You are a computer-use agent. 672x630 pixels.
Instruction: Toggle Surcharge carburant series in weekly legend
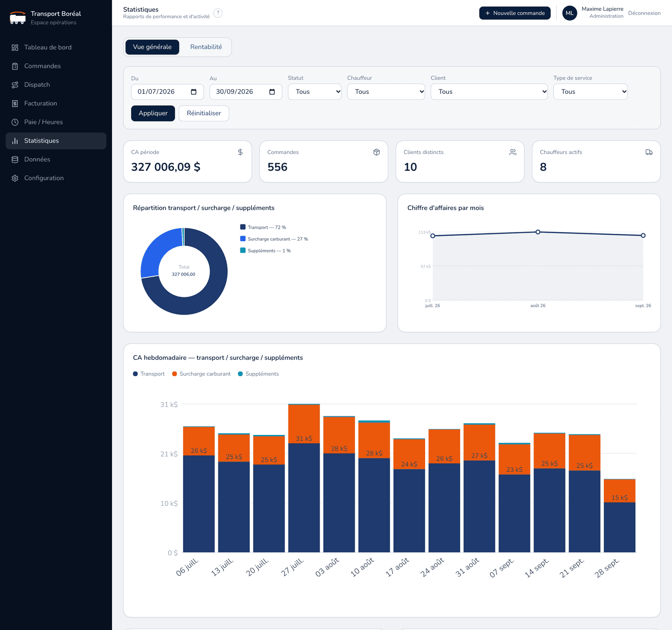coord(201,374)
